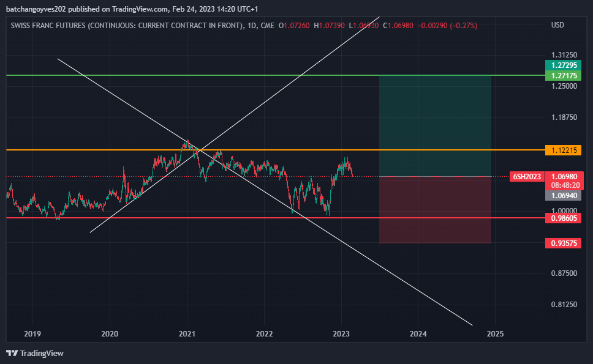
Task: Click the 2022 time axis label
Action: tap(264, 334)
